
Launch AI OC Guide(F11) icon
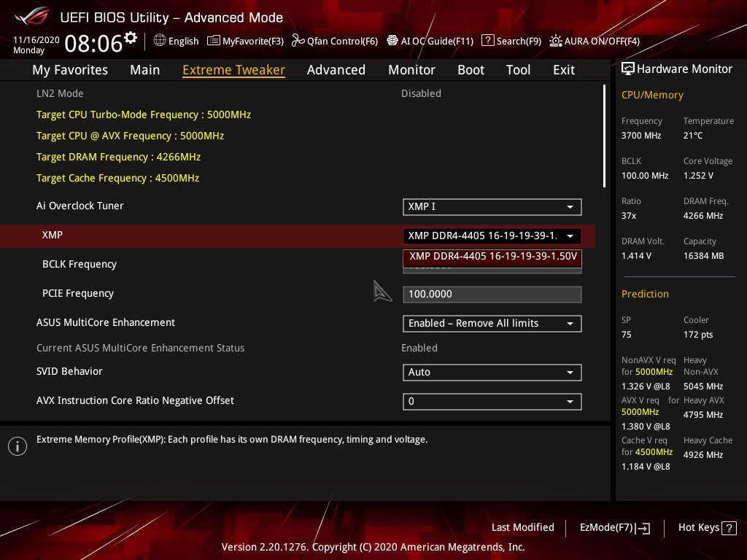(392, 41)
